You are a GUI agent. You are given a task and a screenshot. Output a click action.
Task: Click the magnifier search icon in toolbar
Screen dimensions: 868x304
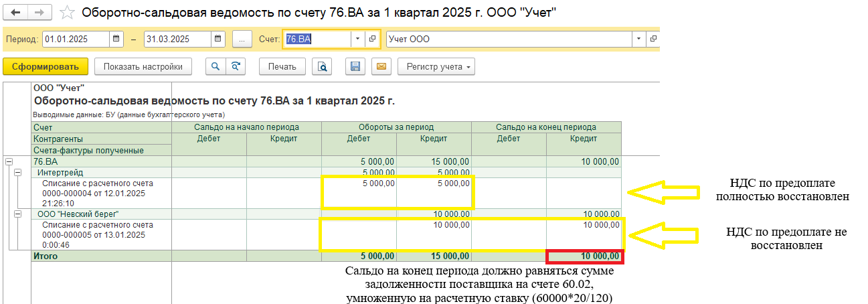tap(215, 66)
